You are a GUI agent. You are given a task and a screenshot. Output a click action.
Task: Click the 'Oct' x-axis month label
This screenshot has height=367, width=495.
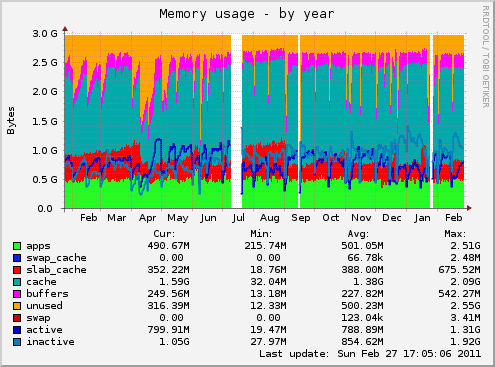331,218
